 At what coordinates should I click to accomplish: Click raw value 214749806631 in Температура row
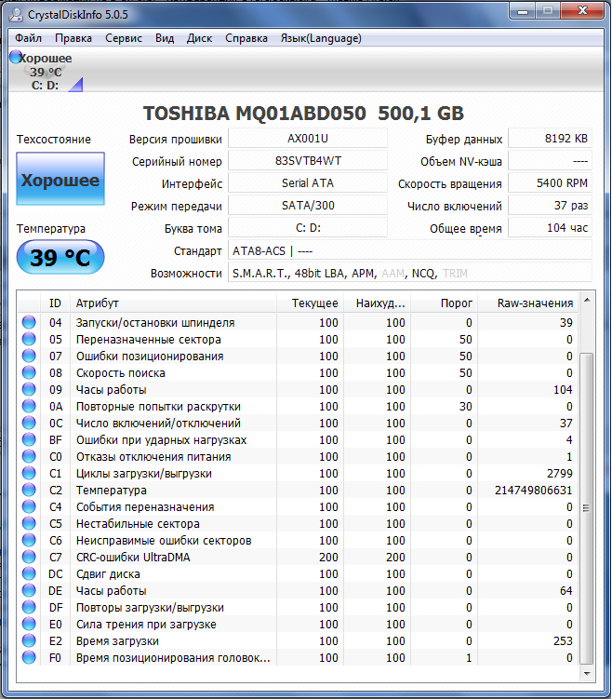tap(533, 491)
